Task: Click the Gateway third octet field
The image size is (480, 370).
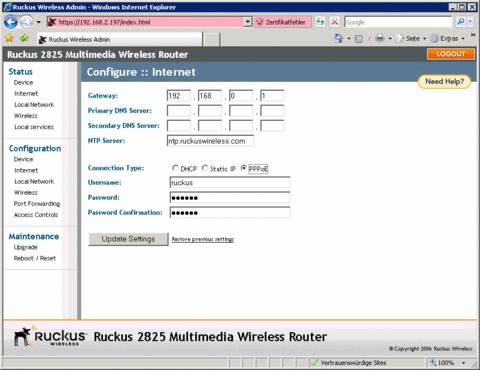Action: (x=241, y=96)
